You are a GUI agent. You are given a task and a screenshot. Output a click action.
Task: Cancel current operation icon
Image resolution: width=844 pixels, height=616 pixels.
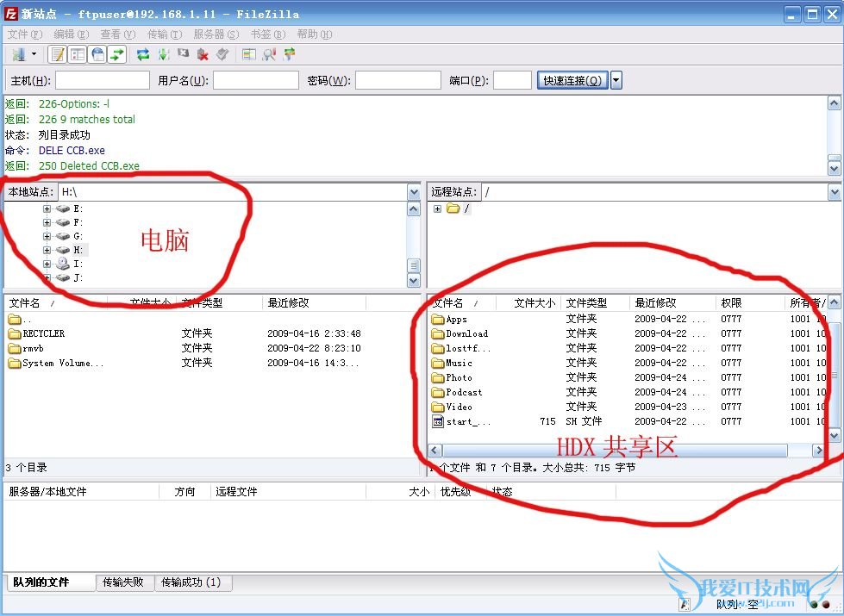183,54
